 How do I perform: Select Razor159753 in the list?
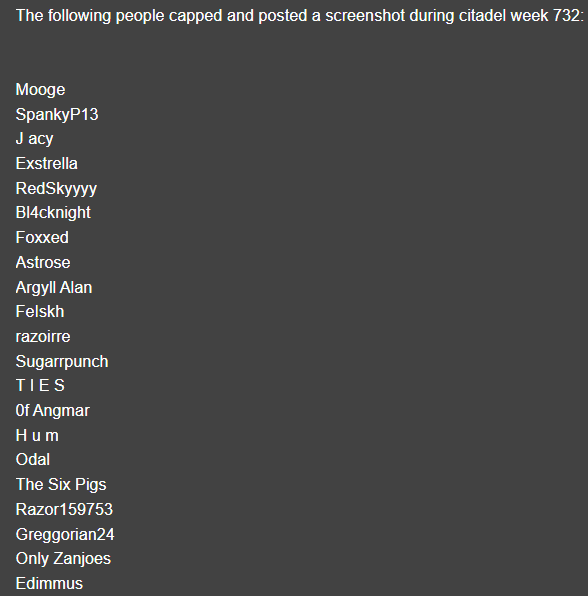point(64,510)
